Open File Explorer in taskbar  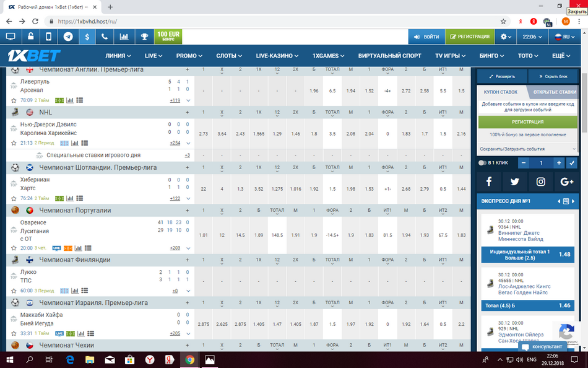[x=90, y=360]
